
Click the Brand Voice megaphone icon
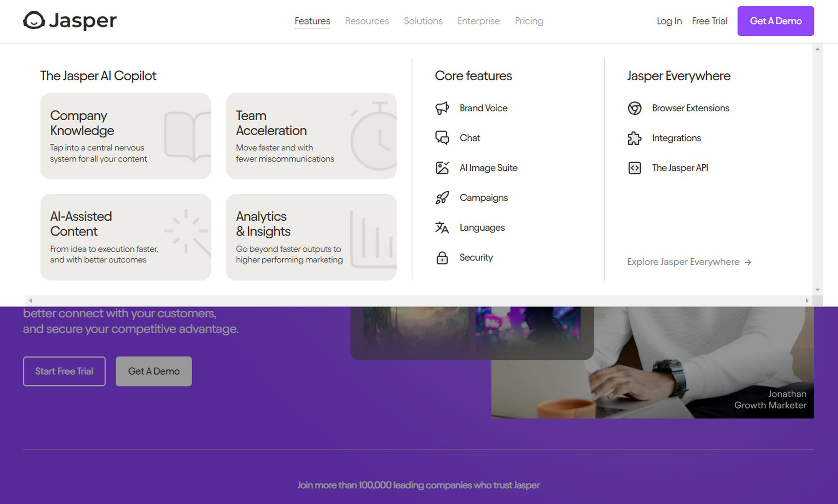[x=442, y=108]
